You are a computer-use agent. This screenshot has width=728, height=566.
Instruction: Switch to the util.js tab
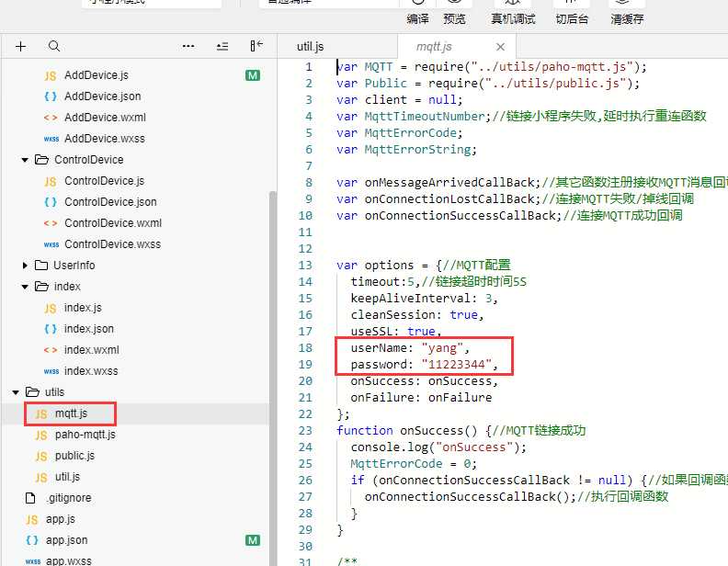pos(310,46)
